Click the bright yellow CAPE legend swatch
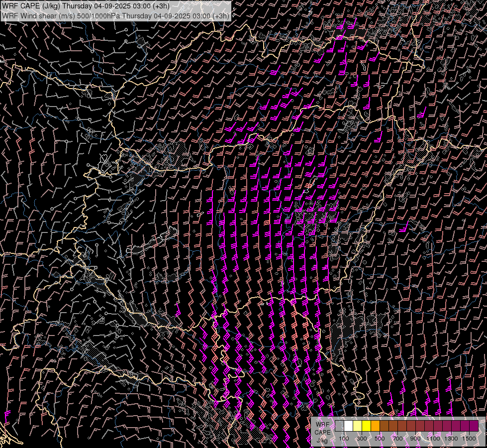 click(x=367, y=426)
